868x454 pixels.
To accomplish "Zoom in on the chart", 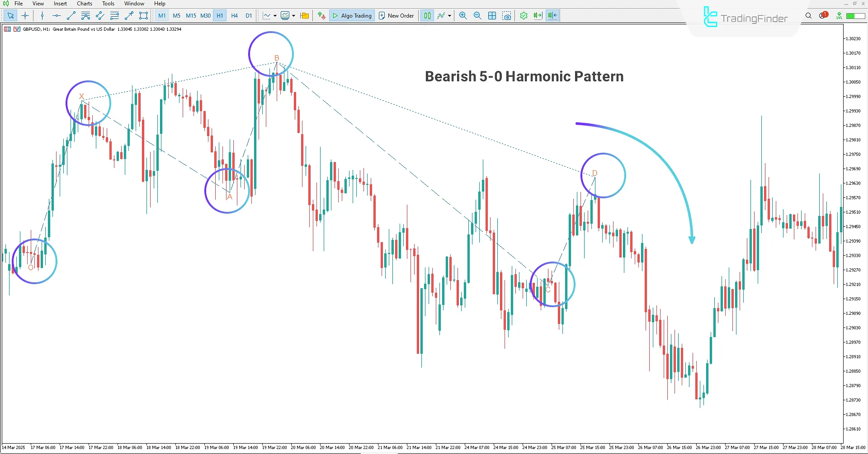I will tap(462, 15).
